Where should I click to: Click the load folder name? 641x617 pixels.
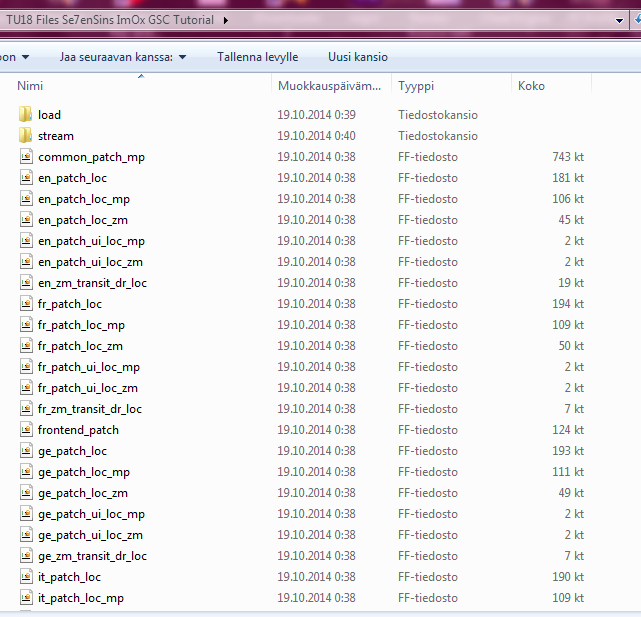tap(49, 115)
